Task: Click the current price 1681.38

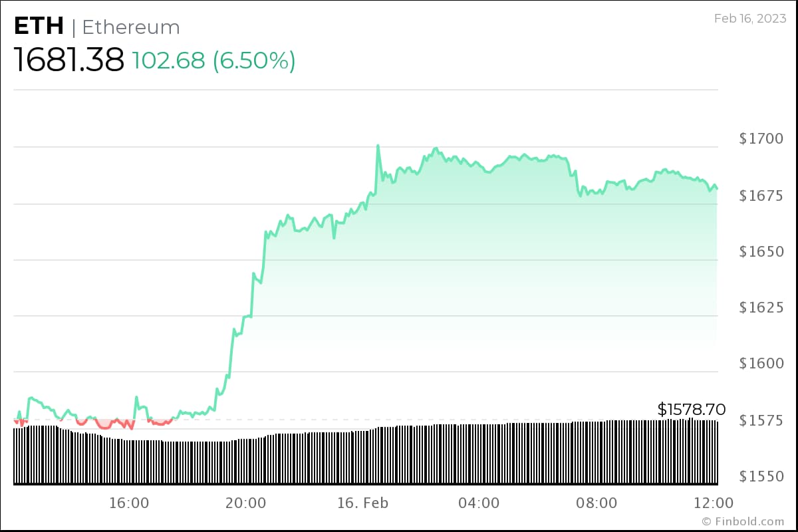Action: [x=69, y=61]
